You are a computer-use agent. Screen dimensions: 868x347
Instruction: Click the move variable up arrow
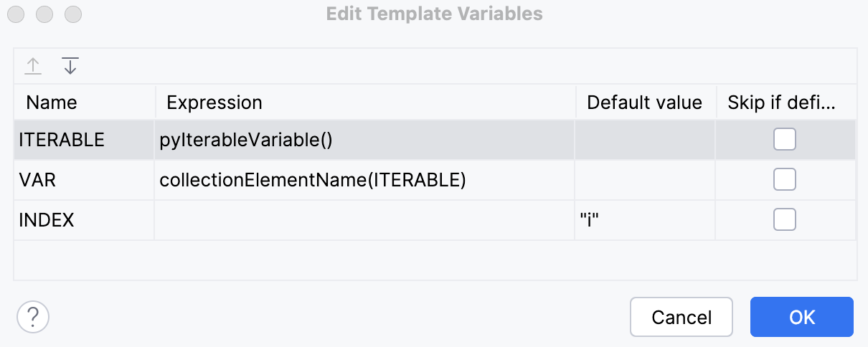point(33,67)
